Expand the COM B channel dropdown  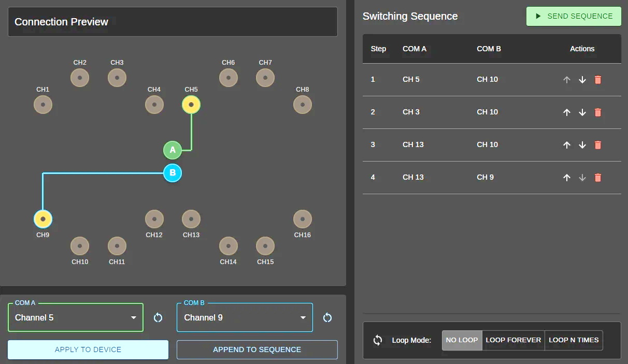(x=245, y=317)
